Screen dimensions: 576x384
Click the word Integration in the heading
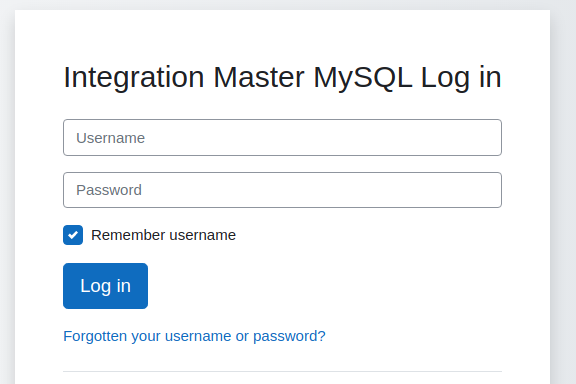click(x=134, y=78)
